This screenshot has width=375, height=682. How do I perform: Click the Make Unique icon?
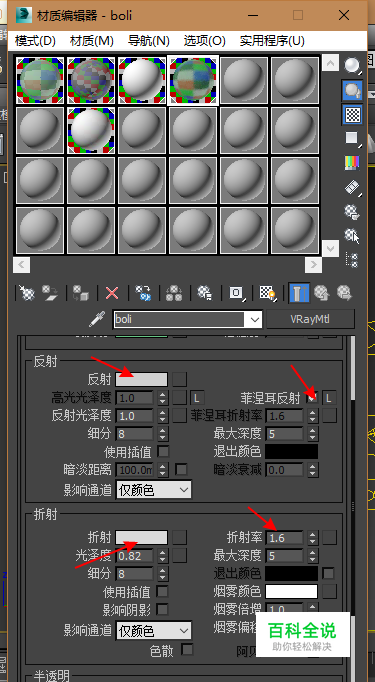(x=174, y=293)
